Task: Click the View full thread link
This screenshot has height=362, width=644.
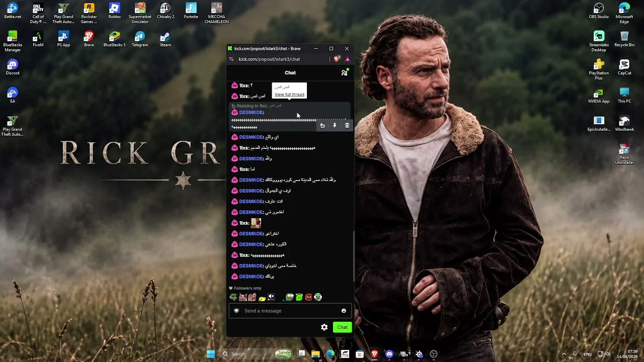Action: pos(289,95)
